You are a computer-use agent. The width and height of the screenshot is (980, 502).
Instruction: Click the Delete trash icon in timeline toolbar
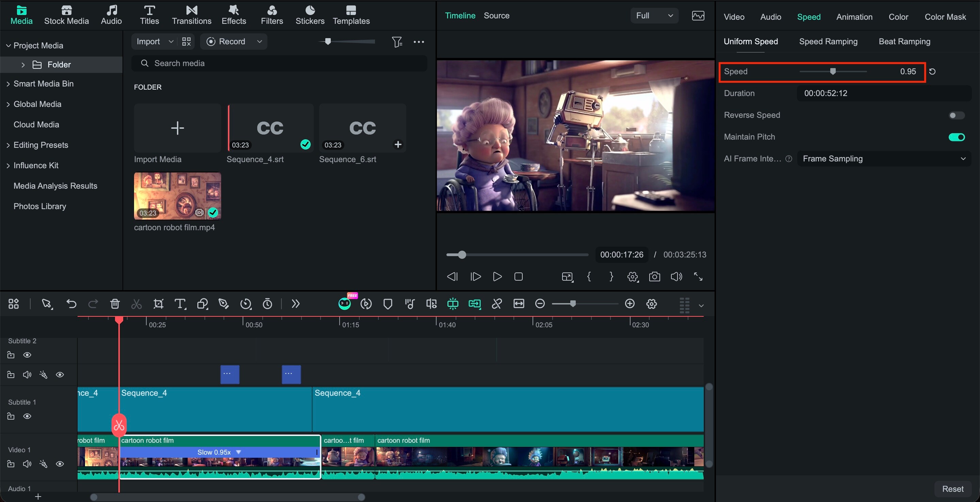pos(115,303)
